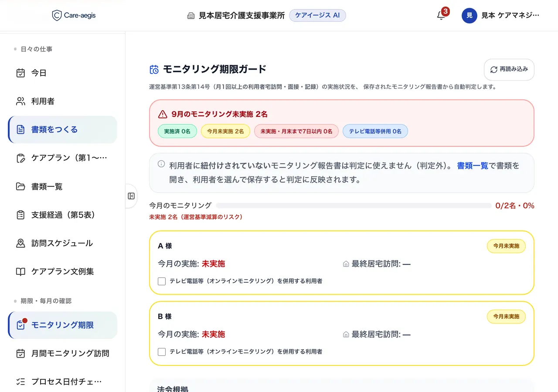Click the A 様 user name

(x=165, y=246)
